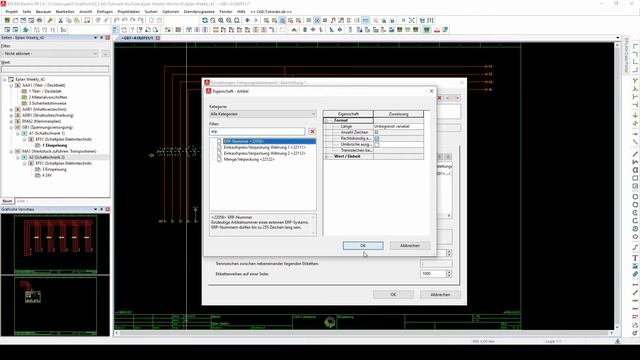The height and width of the screenshot is (360, 640).
Task: Click the blue left arrow previous page icon
Action: (x=248, y=20)
